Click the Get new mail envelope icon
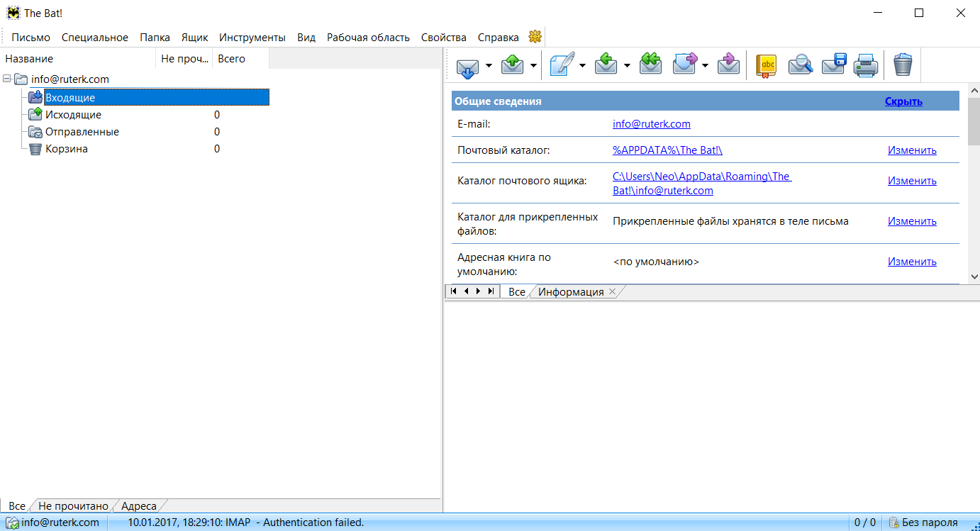 (466, 65)
